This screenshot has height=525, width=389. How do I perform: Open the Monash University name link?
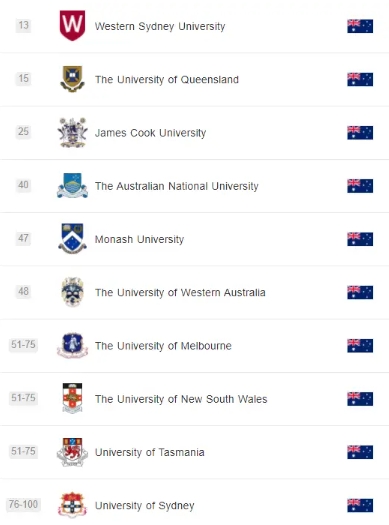pyautogui.click(x=139, y=239)
